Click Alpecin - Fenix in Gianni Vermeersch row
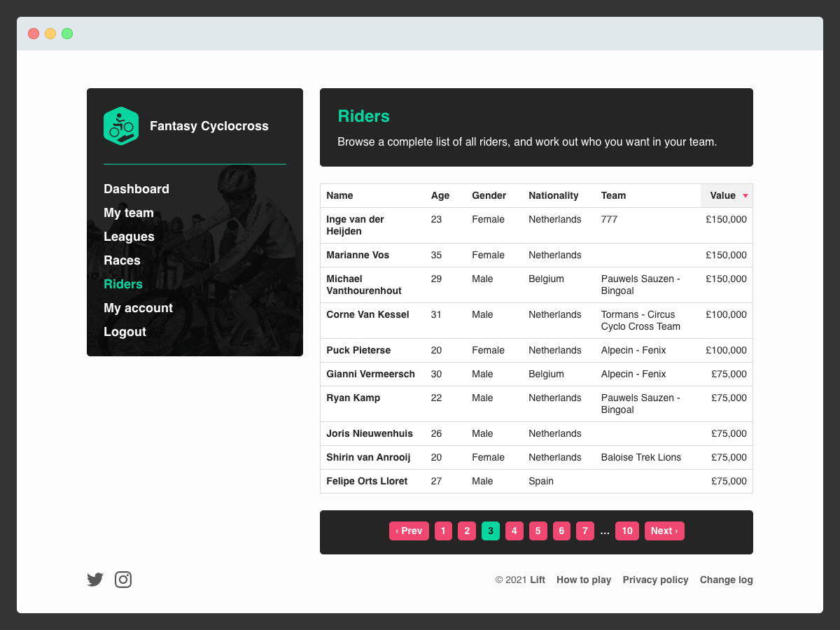Viewport: 840px width, 630px height. (x=633, y=374)
